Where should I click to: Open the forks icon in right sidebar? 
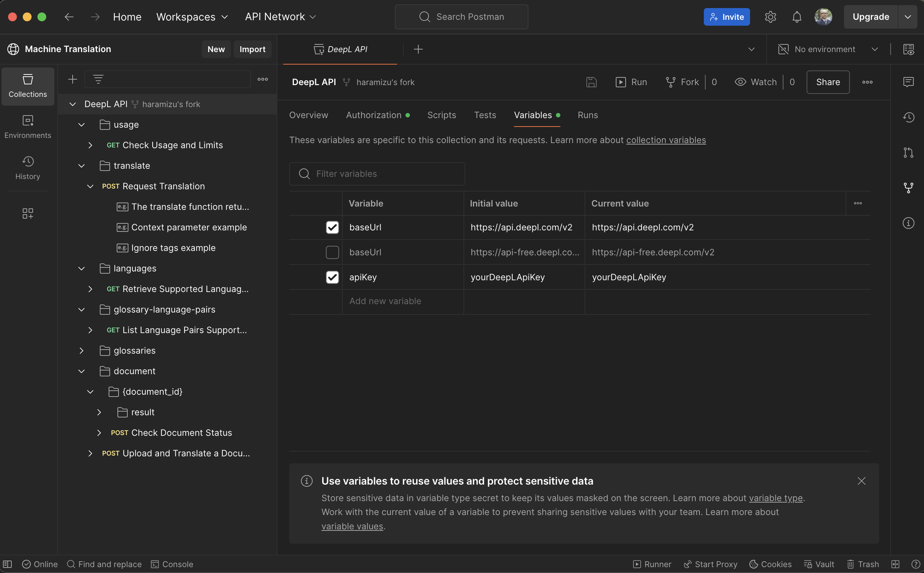[909, 187]
